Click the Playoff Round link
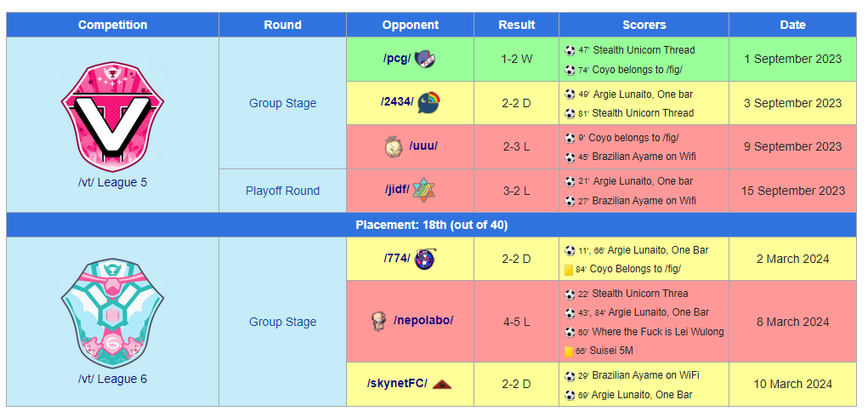The height and width of the screenshot is (417, 868). (282, 191)
